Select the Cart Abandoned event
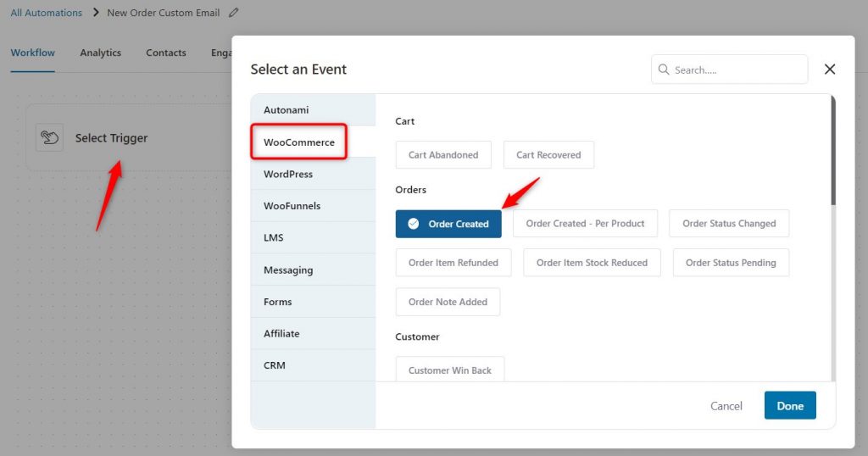This screenshot has height=456, width=868. 443,155
